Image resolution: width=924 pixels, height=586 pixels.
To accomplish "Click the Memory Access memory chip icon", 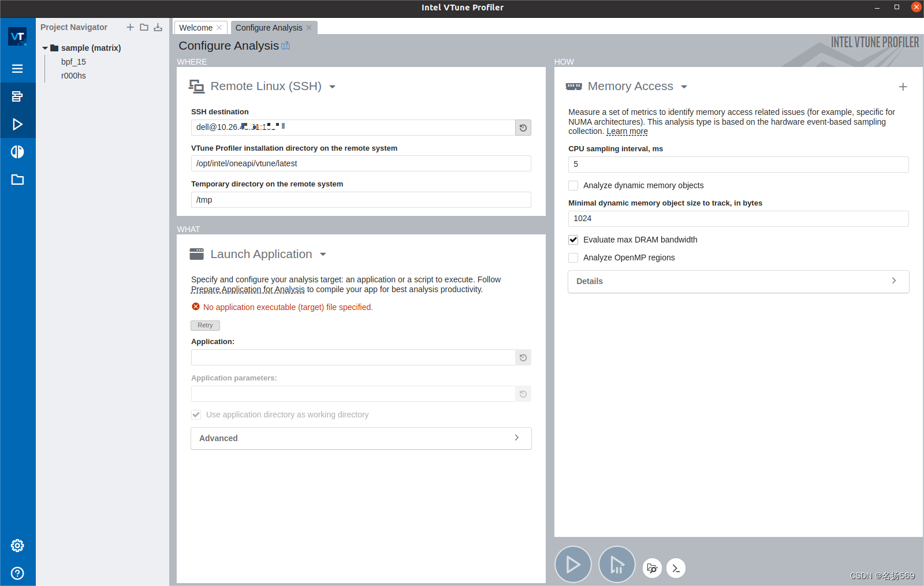I will click(x=574, y=87).
